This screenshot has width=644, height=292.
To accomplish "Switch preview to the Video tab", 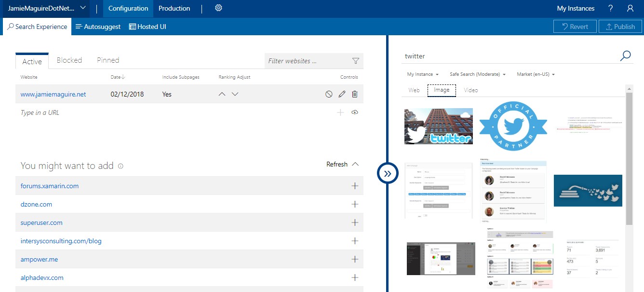I will click(x=471, y=90).
